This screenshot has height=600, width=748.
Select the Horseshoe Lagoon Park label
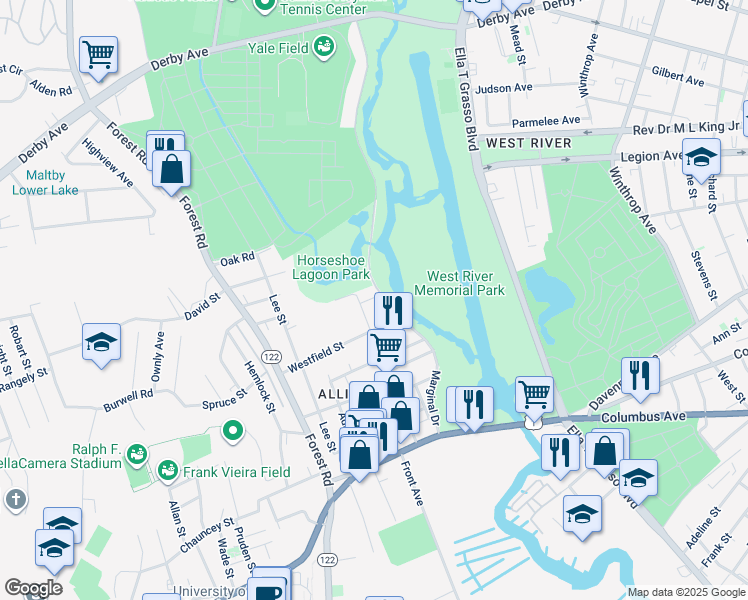(x=331, y=268)
